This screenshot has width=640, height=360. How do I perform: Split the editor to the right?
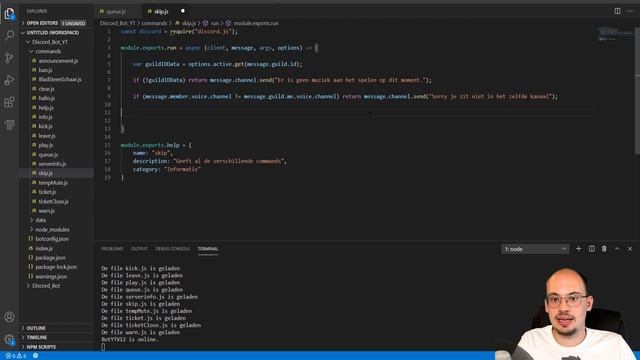pyautogui.click(x=617, y=11)
